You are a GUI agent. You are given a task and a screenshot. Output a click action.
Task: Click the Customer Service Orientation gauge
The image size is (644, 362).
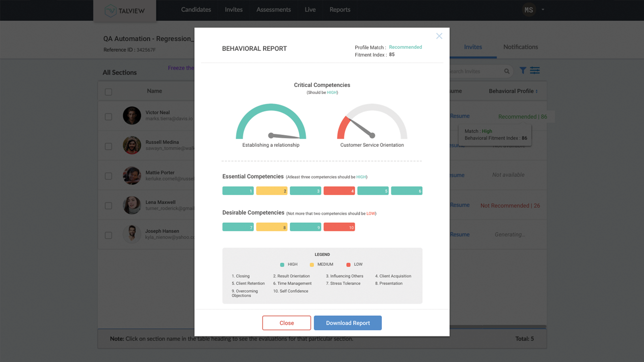click(x=372, y=123)
